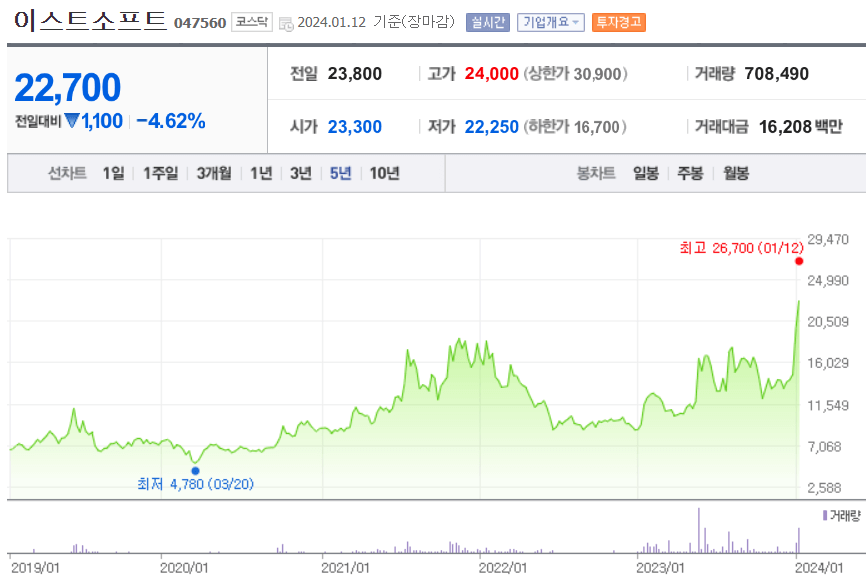Click the trading value 16,208 백만
866x583 pixels.
(801, 127)
